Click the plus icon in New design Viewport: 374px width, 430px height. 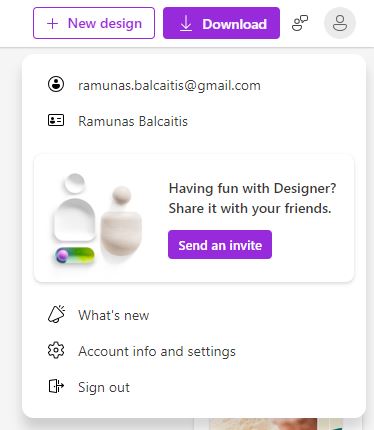pos(52,24)
